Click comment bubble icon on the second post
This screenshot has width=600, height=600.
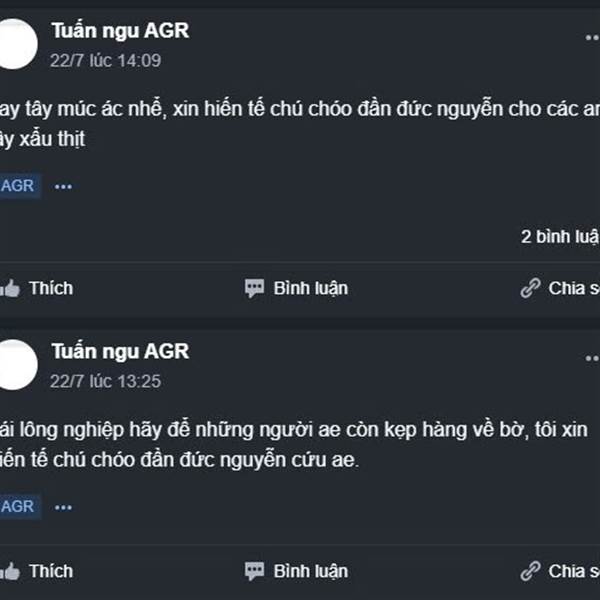[x=254, y=571]
